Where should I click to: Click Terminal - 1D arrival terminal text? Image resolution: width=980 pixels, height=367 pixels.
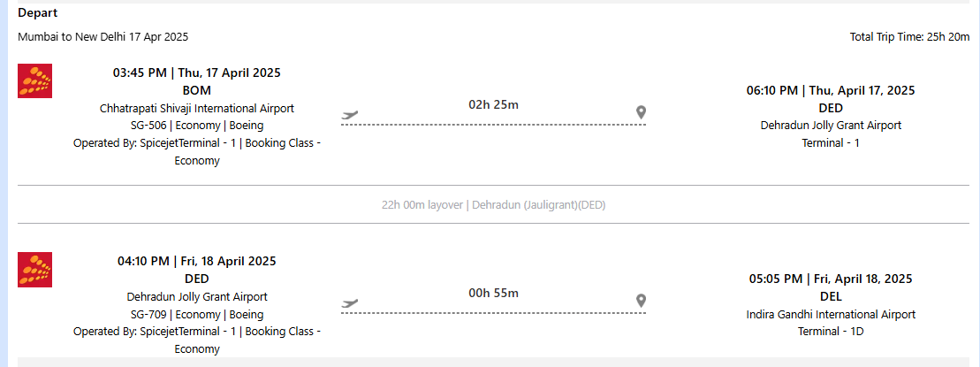pyautogui.click(x=831, y=332)
